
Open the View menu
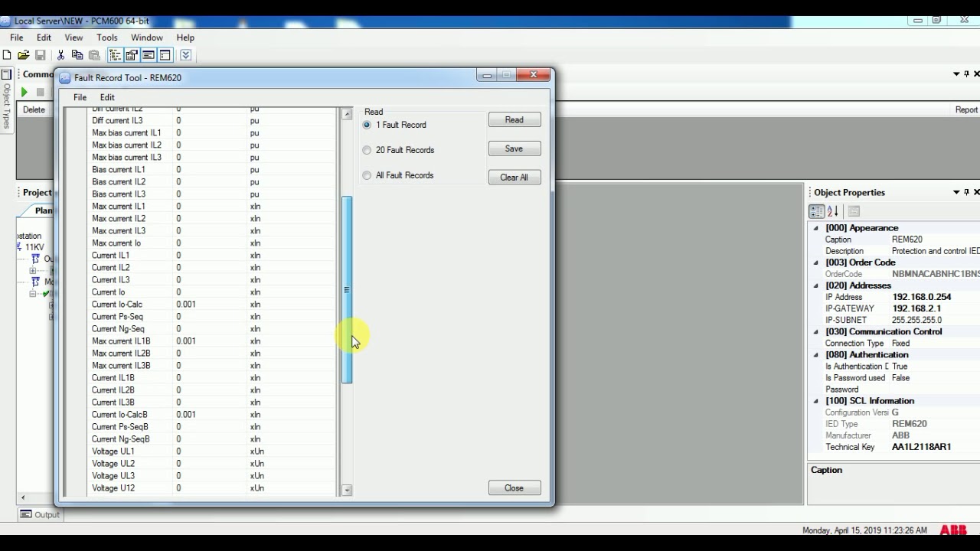[x=73, y=37]
